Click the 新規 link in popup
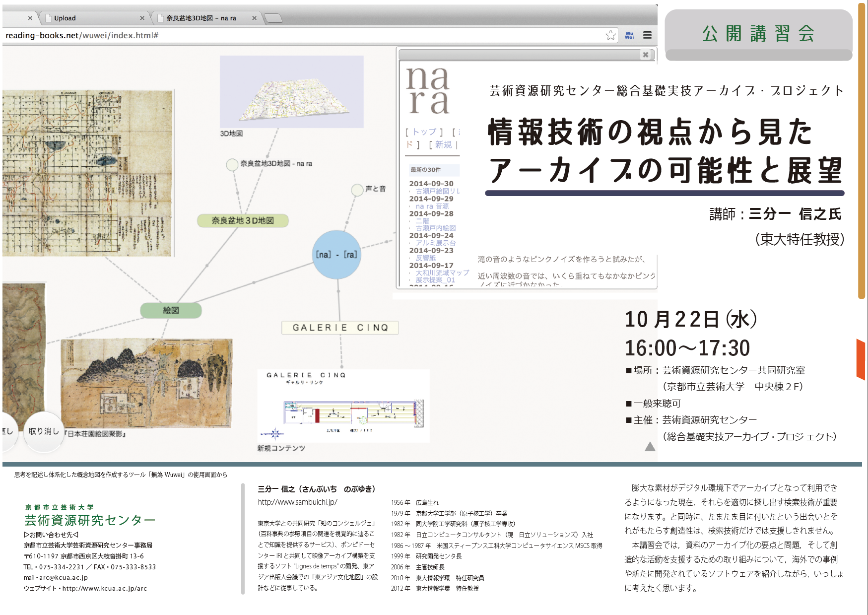Image resolution: width=868 pixels, height=615 pixels. click(444, 144)
